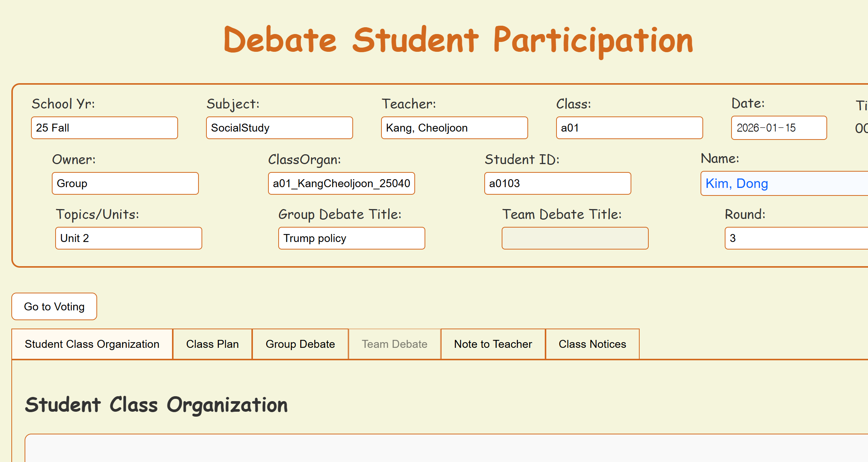
Task: Focus the Topics/Units field
Action: (129, 238)
